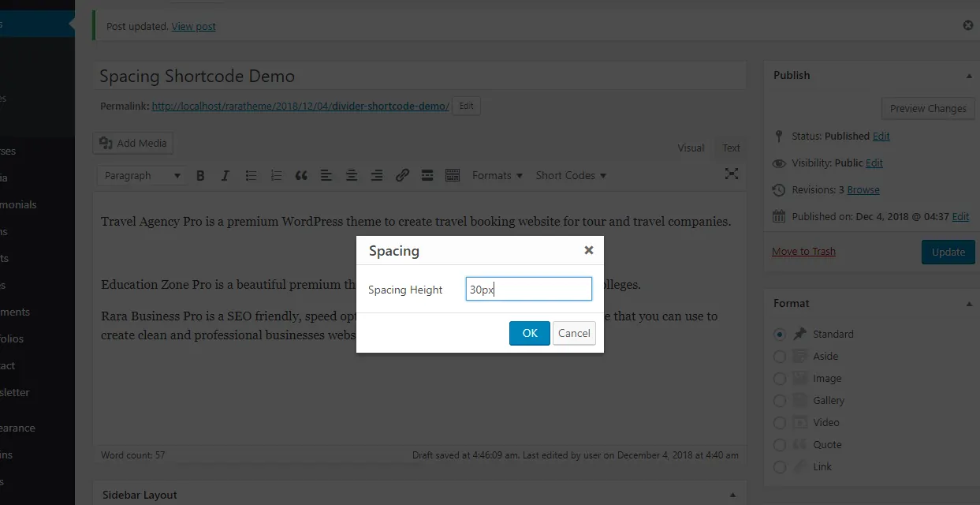
Task: Apply blockquote formatting
Action: [x=301, y=175]
